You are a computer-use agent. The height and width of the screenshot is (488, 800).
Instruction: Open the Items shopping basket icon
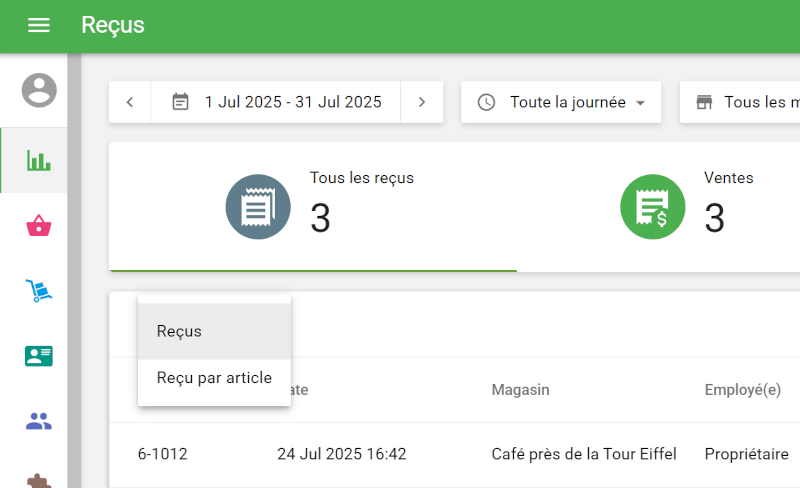pyautogui.click(x=39, y=226)
